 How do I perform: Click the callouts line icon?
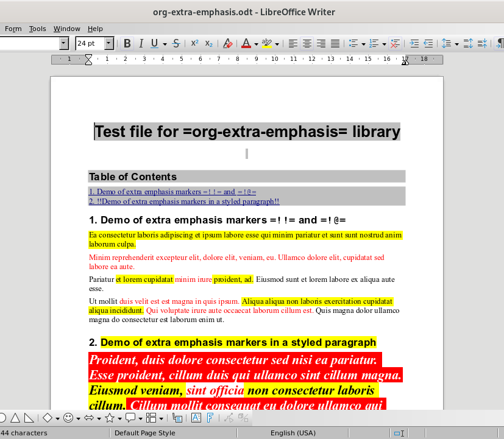(177, 418)
